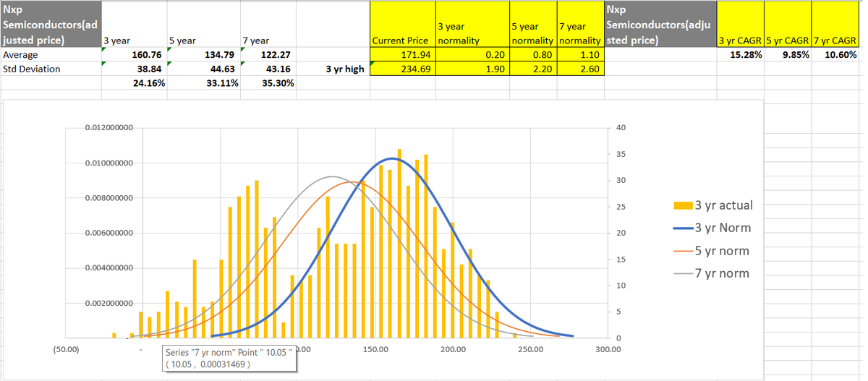Select the 7 yr CAGR value 10.60%
The width and height of the screenshot is (868, 381).
pyautogui.click(x=836, y=55)
